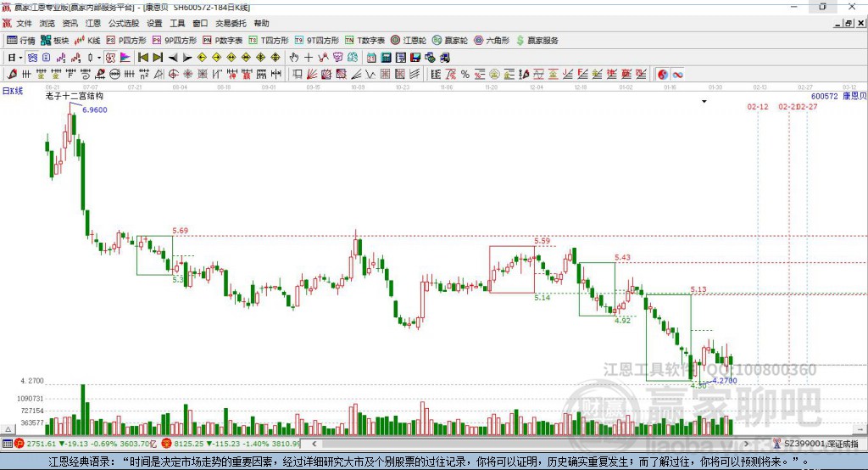Select the crosshair cursor tool
The width and height of the screenshot is (868, 470).
309,58
